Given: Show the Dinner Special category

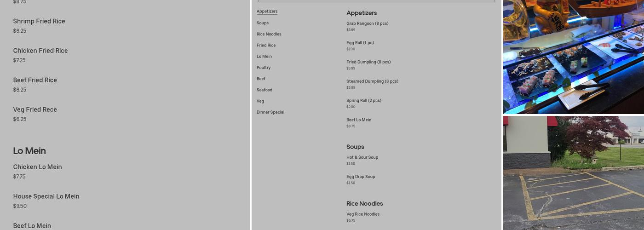Looking at the screenshot, I should coord(270,112).
